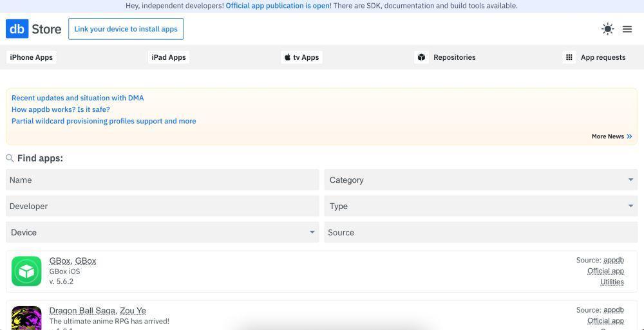The image size is (644, 330).
Task: Click the GBox green app icon
Action: [26, 271]
